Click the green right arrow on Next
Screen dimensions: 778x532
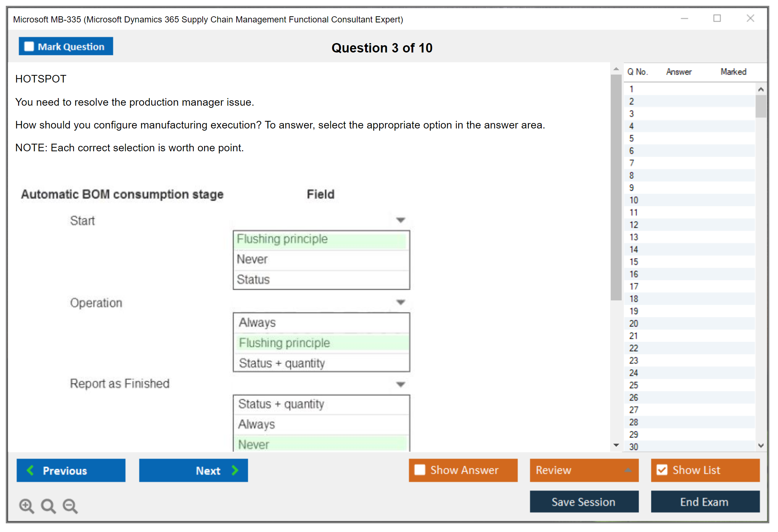(235, 470)
